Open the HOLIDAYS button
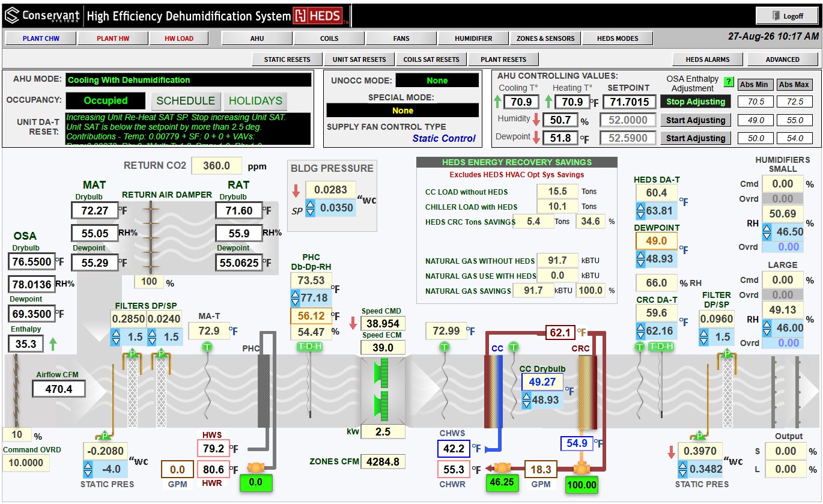The height and width of the screenshot is (504, 823). [255, 101]
